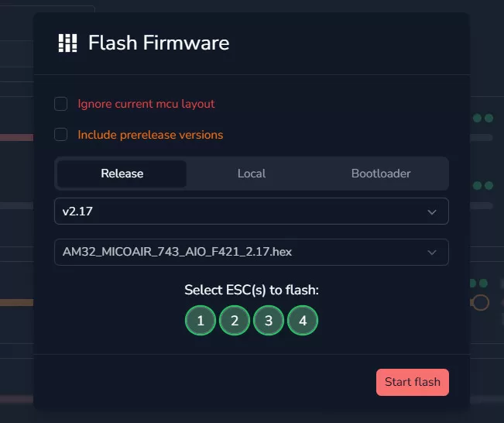The width and height of the screenshot is (504, 423).
Task: Click the red 'Ignore current mcu layout' label
Action: point(146,104)
